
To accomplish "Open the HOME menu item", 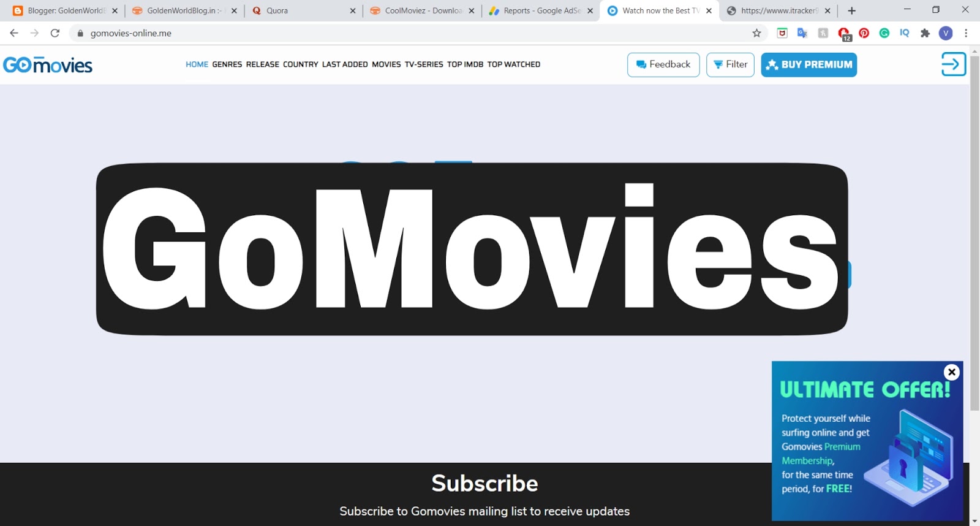I will pyautogui.click(x=197, y=64).
